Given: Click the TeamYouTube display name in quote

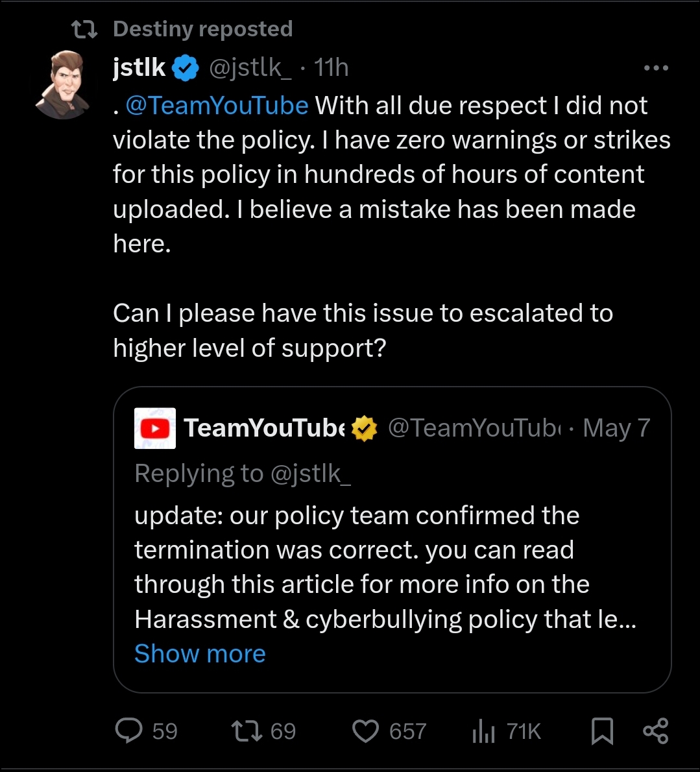Looking at the screenshot, I should coord(265,428).
